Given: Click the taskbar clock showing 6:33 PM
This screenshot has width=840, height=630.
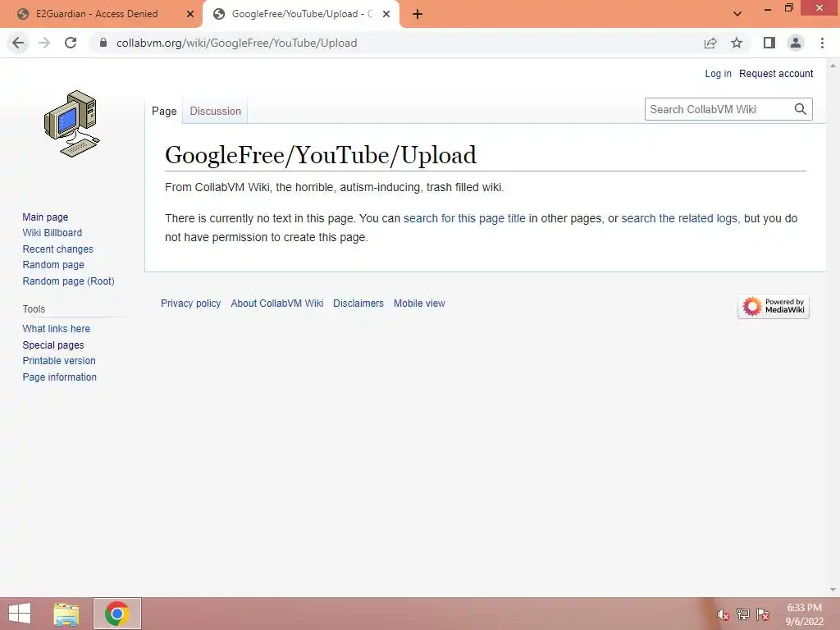Looking at the screenshot, I should point(804,614).
